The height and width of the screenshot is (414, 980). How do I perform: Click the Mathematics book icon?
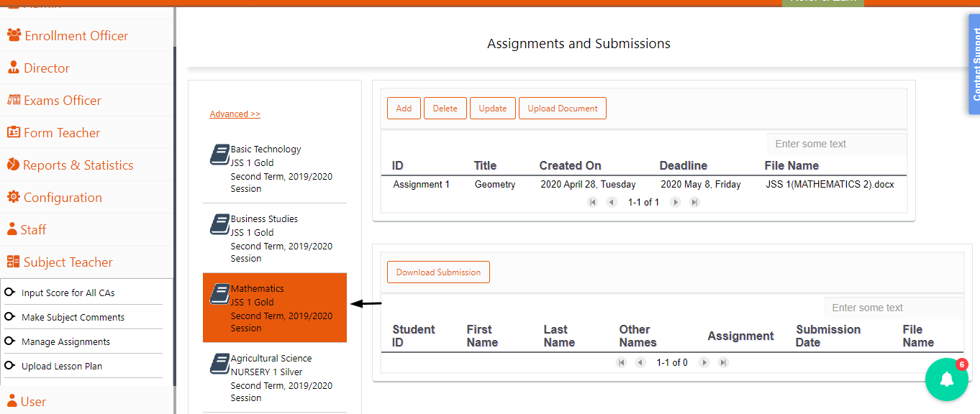pyautogui.click(x=219, y=294)
